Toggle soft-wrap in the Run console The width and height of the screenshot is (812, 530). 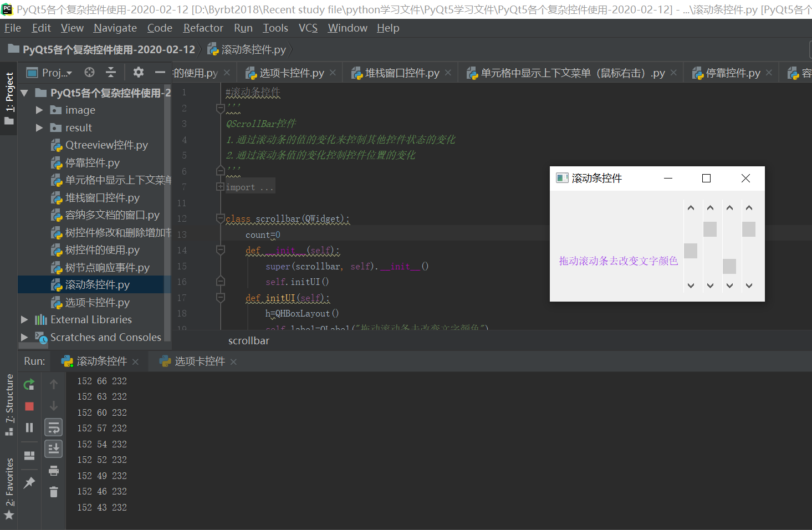[54, 427]
